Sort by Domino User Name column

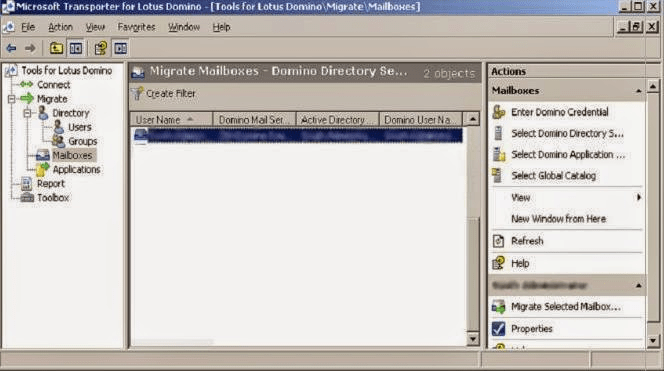(420, 120)
